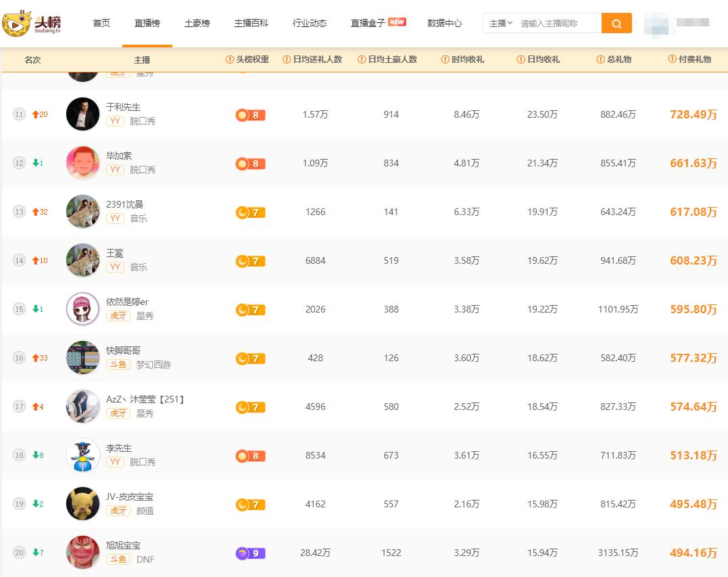This screenshot has height=577, width=728.
Task: Open 旭旭宝宝 streamer name link
Action: pos(123,545)
